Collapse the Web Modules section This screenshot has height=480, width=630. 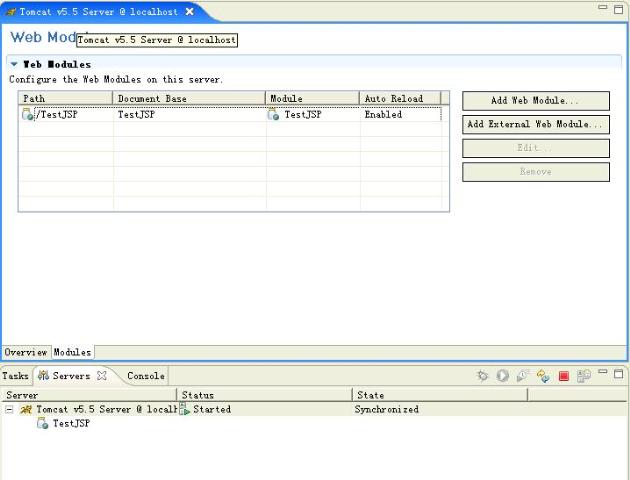tap(14, 64)
